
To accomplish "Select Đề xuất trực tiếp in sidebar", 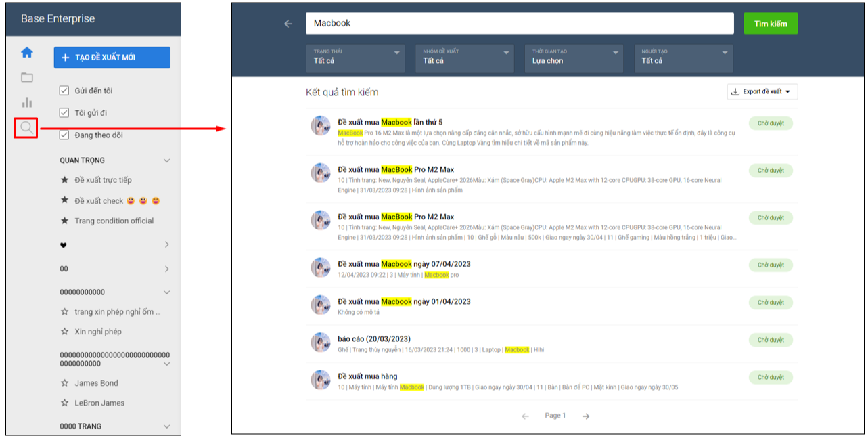I will (x=104, y=180).
